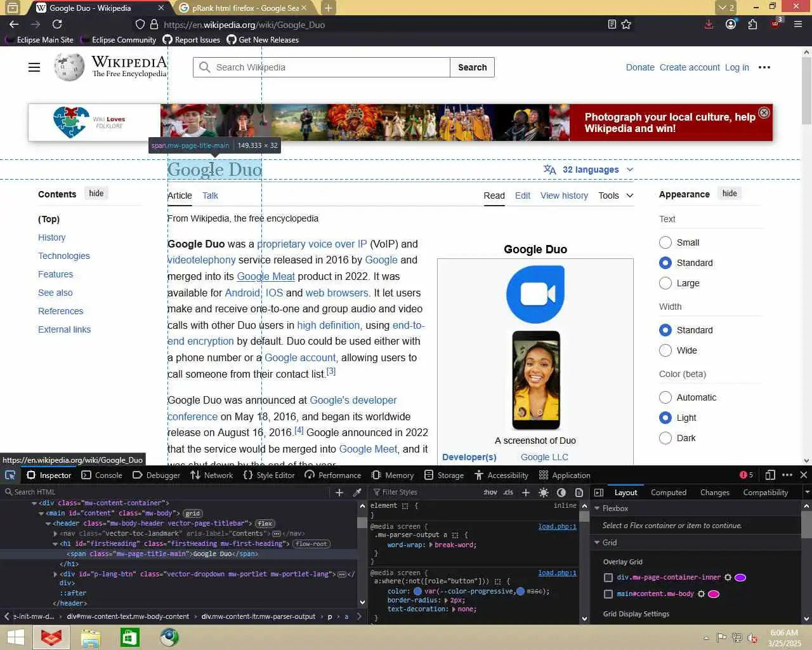The height and width of the screenshot is (650, 812).
Task: Open the Firefox account avatar icon
Action: (731, 24)
